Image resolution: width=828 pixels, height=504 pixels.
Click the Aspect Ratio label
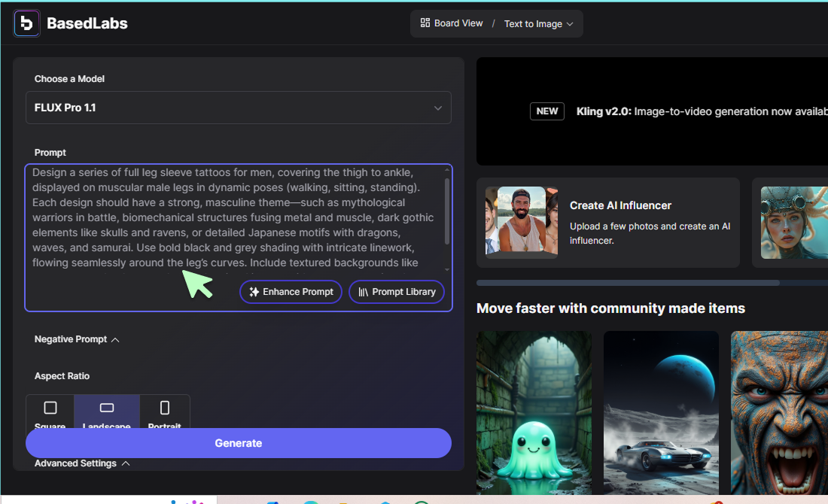pyautogui.click(x=62, y=376)
